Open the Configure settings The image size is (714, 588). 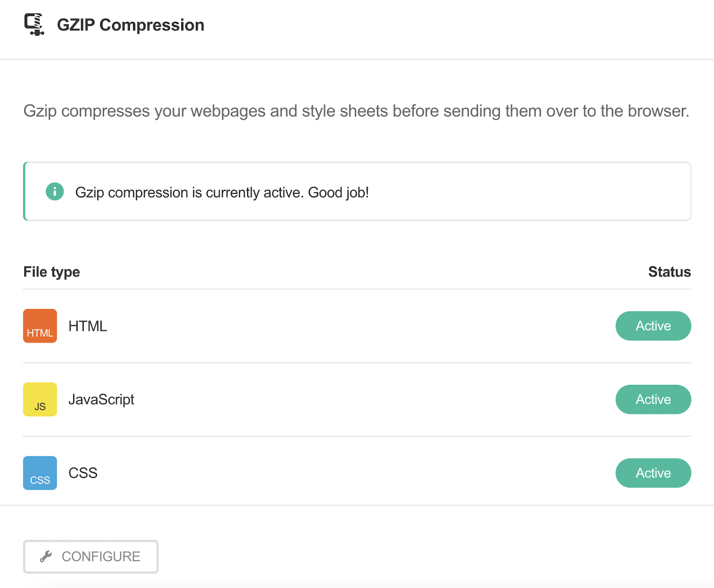point(90,556)
